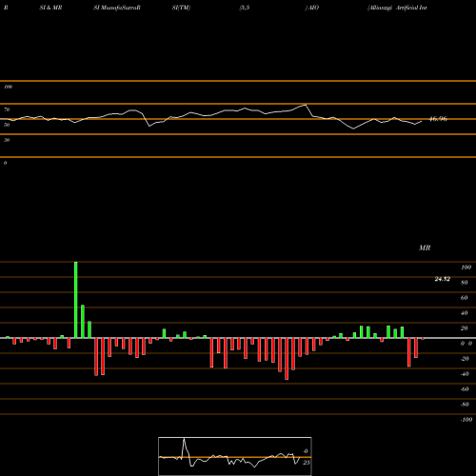The image size is (476, 476).
Task: Click the MR axis label -40
Action: [x=465, y=374]
